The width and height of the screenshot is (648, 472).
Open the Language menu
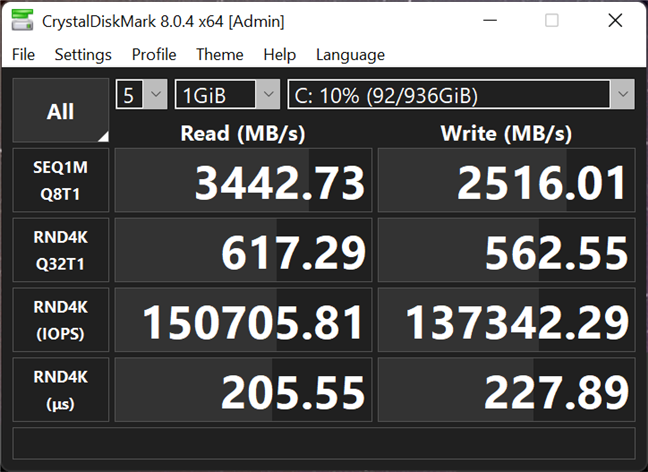tap(350, 55)
